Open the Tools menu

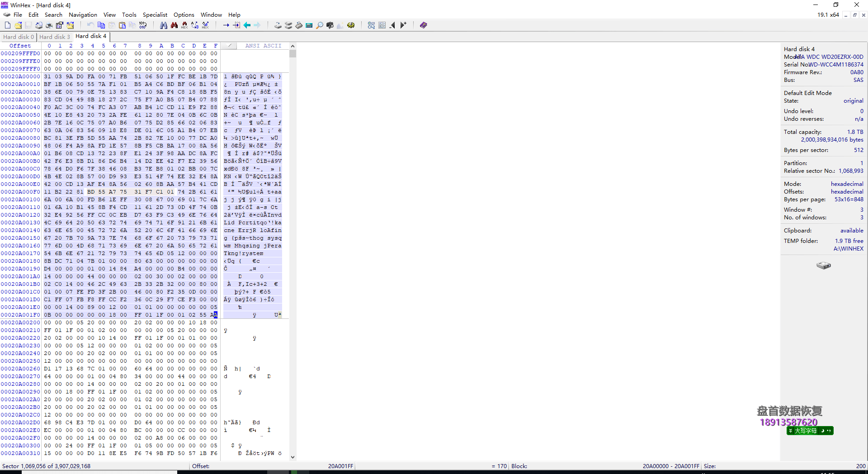coord(129,15)
